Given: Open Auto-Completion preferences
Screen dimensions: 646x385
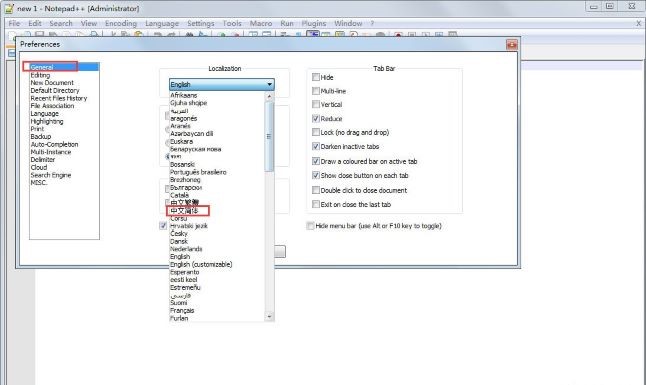Looking at the screenshot, I should [54, 144].
